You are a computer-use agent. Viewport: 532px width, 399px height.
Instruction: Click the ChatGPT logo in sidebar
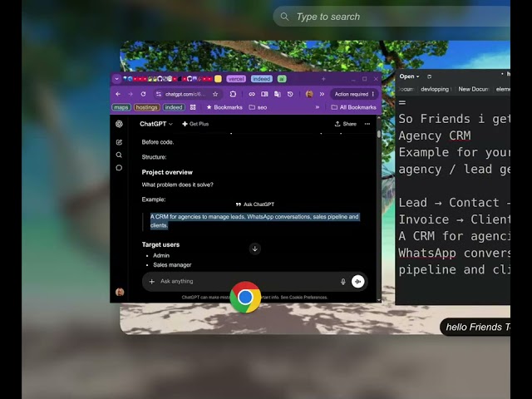(x=119, y=124)
